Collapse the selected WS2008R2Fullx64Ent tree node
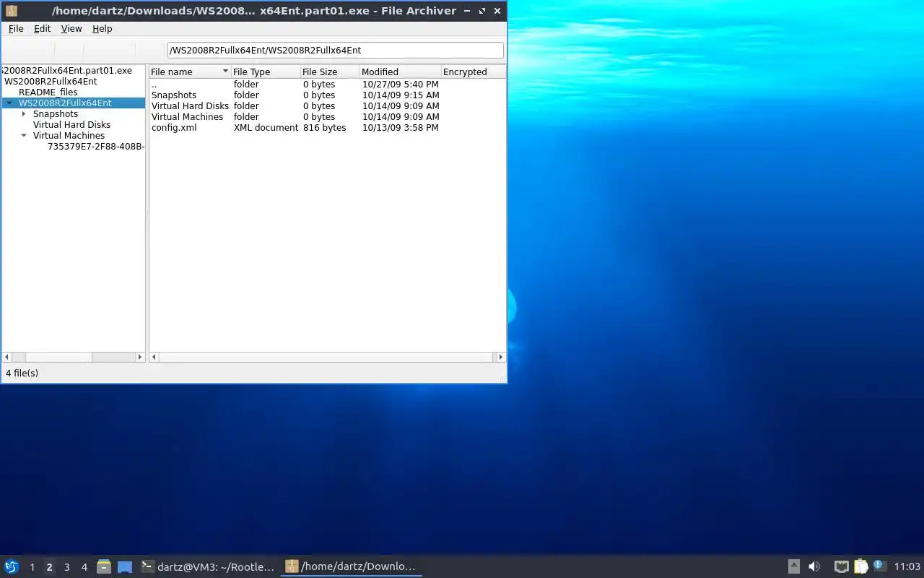 (9, 103)
